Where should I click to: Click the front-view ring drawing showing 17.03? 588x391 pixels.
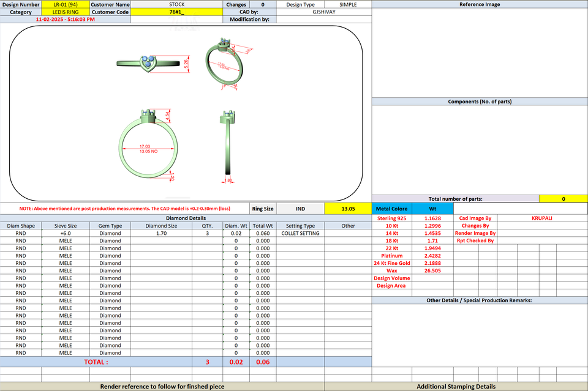(x=148, y=144)
